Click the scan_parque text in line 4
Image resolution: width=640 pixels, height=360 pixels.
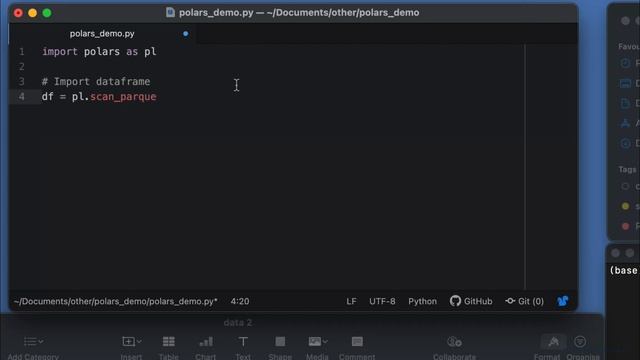[x=123, y=97]
